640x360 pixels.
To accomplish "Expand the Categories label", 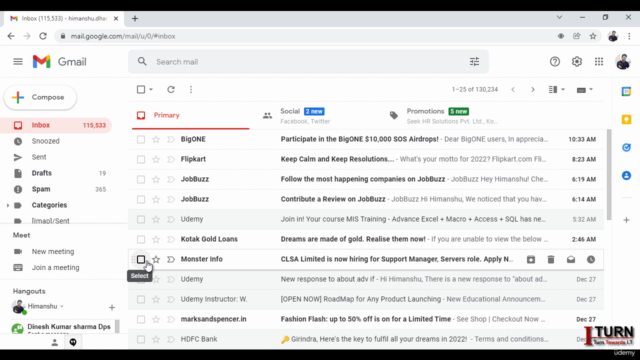I will click(x=8, y=205).
